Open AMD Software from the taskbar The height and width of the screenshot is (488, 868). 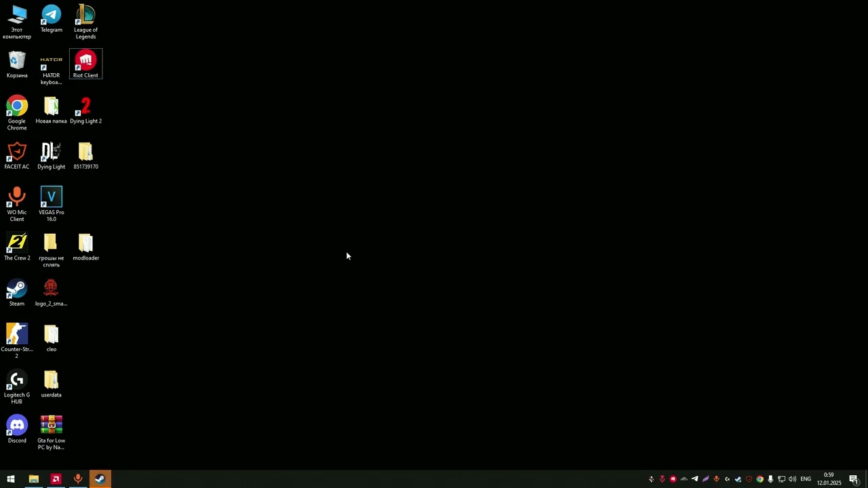click(56, 479)
